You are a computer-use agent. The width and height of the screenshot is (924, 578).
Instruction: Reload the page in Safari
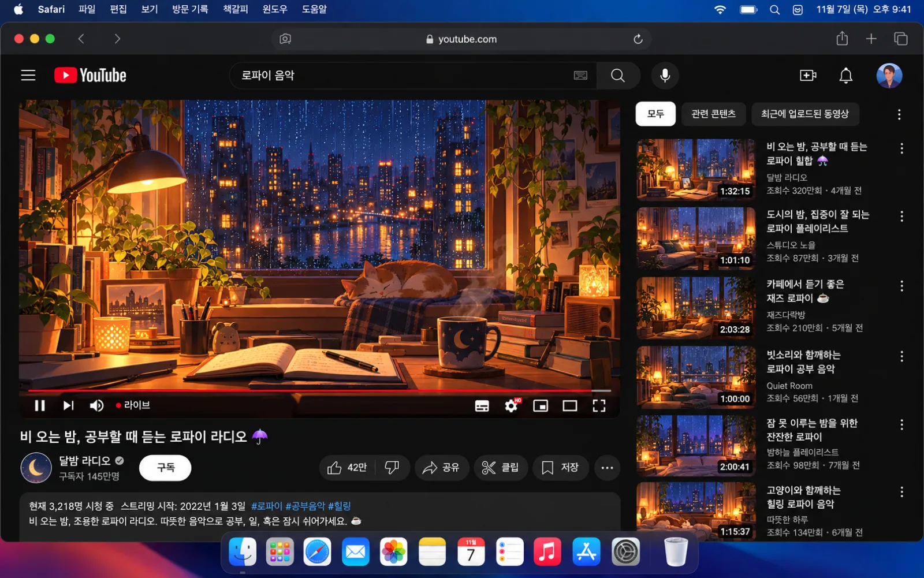tap(638, 39)
